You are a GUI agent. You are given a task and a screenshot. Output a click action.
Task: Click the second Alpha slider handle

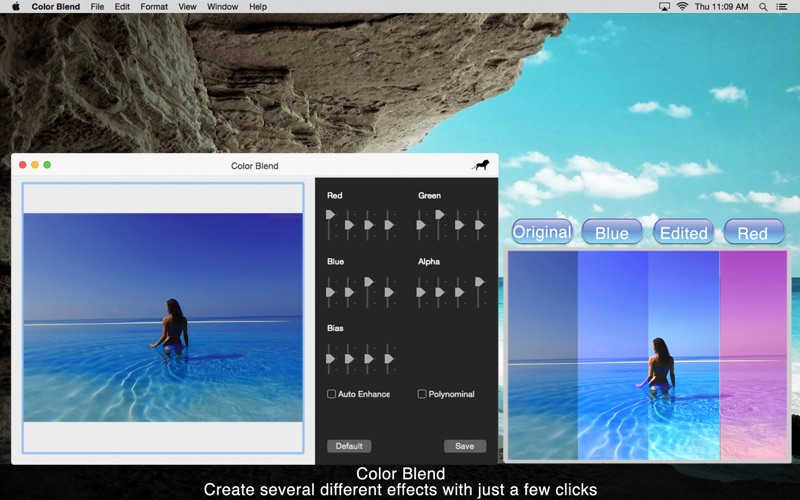pos(439,292)
